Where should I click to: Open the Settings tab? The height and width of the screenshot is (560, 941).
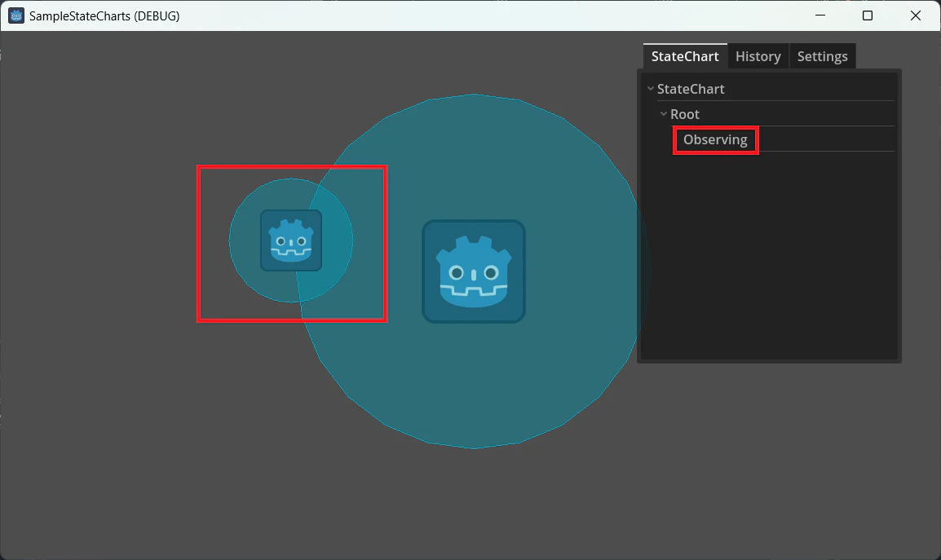pyautogui.click(x=822, y=56)
